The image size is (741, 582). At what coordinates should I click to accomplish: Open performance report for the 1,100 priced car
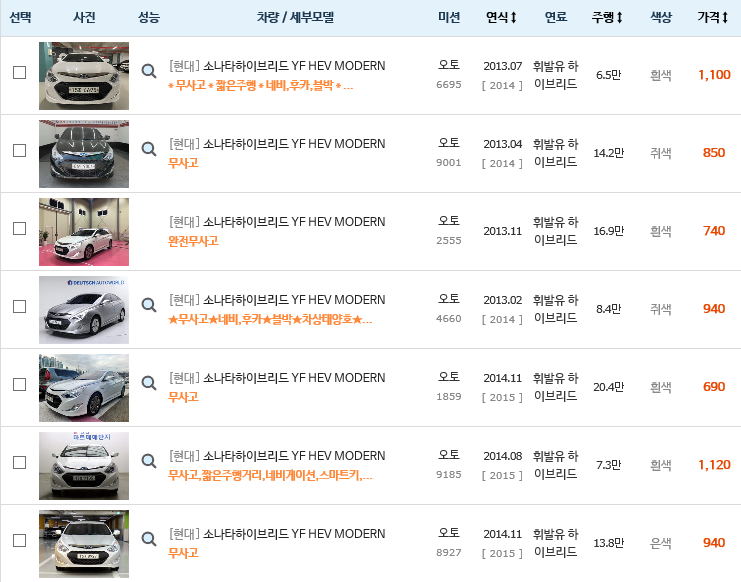pos(149,71)
